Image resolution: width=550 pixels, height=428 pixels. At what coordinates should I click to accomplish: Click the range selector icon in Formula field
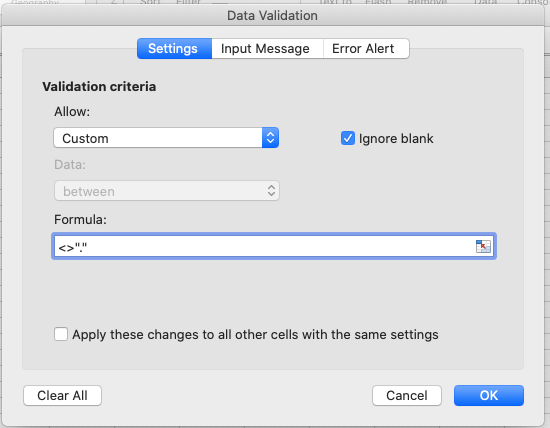(483, 246)
